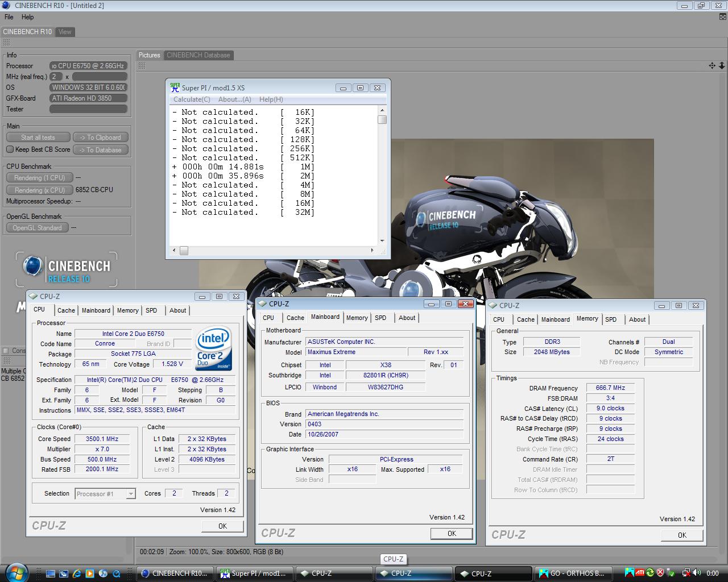Click the volume speaker tray icon

click(697, 573)
